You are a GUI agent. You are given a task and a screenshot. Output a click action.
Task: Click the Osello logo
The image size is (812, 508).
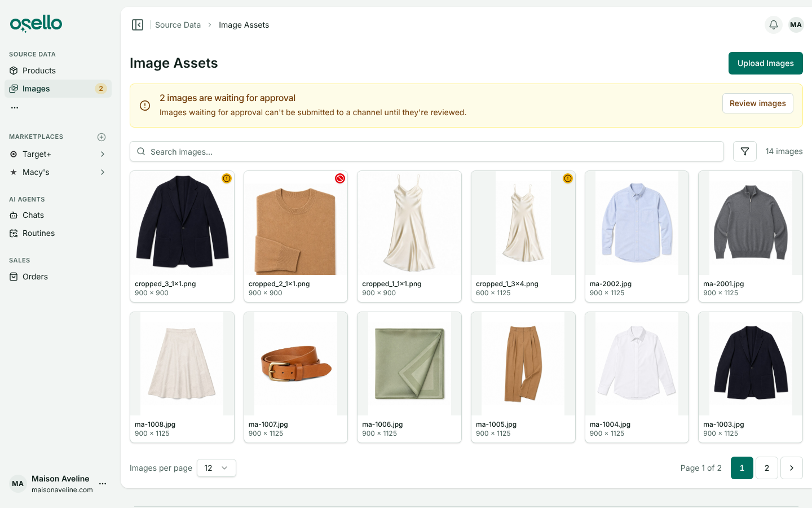click(x=36, y=23)
